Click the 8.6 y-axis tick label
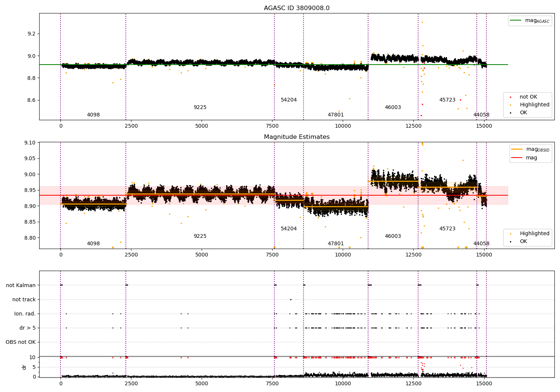Viewport: 560px width, 392px height. (32, 100)
